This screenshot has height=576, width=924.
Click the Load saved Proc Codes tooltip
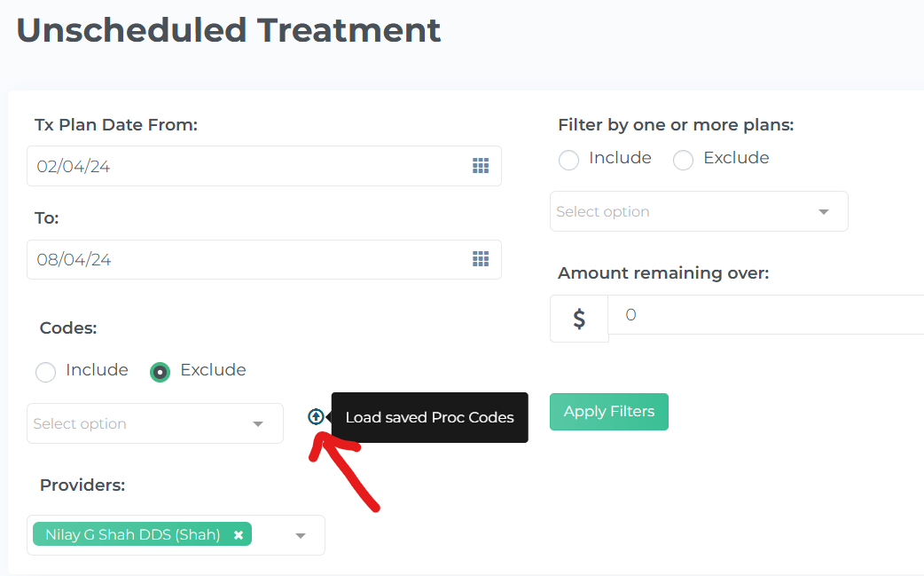click(x=429, y=417)
